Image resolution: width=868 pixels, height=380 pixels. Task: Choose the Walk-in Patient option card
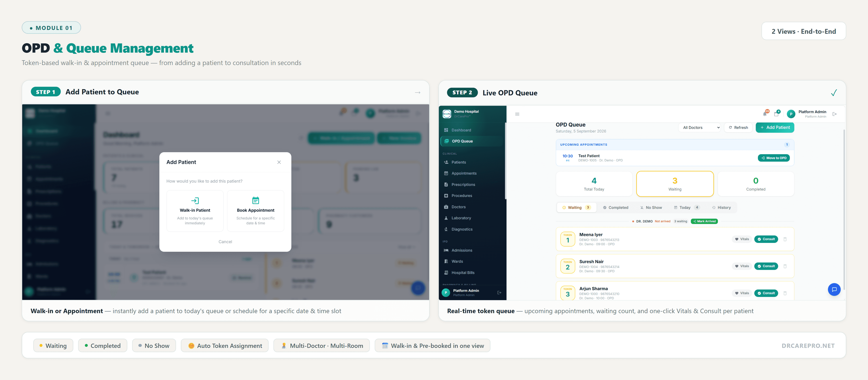(x=195, y=211)
